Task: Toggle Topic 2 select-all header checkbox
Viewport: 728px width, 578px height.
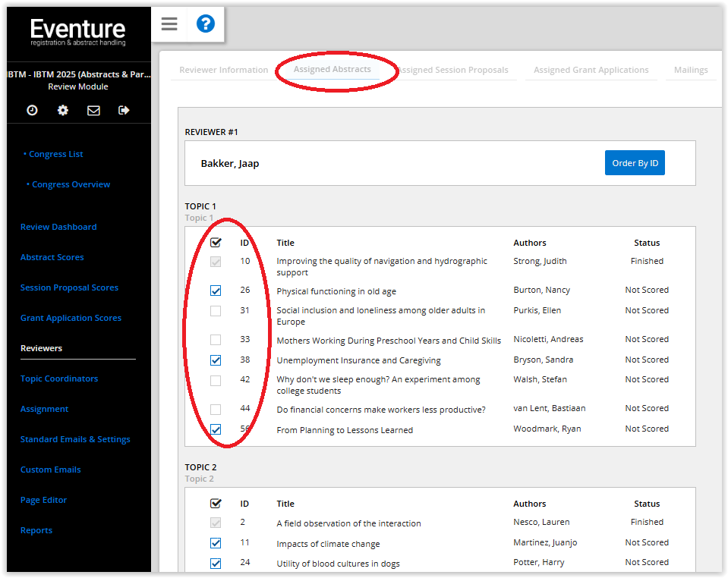Action: click(x=216, y=504)
